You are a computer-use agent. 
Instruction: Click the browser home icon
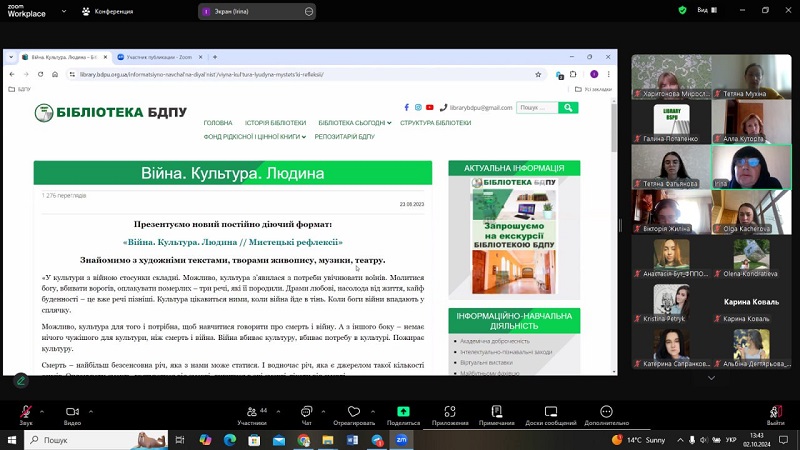55,74
